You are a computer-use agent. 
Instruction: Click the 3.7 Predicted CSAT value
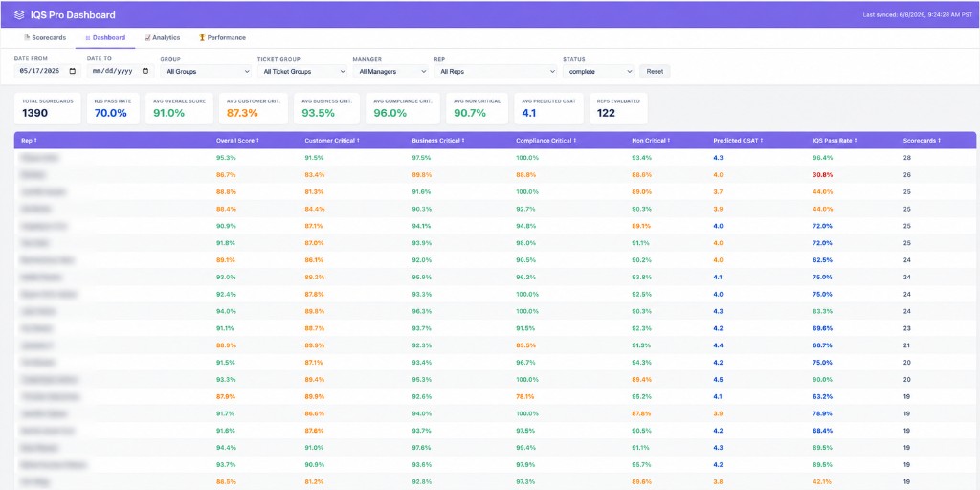[x=718, y=191]
